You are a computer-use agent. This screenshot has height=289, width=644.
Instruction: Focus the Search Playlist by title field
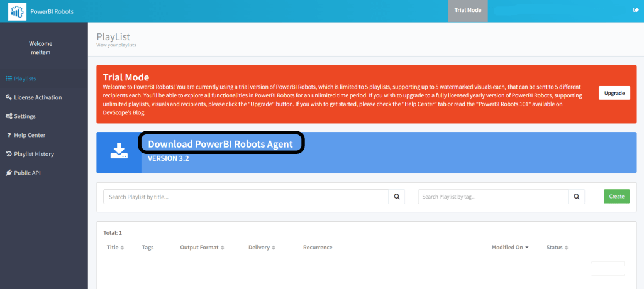click(x=246, y=197)
